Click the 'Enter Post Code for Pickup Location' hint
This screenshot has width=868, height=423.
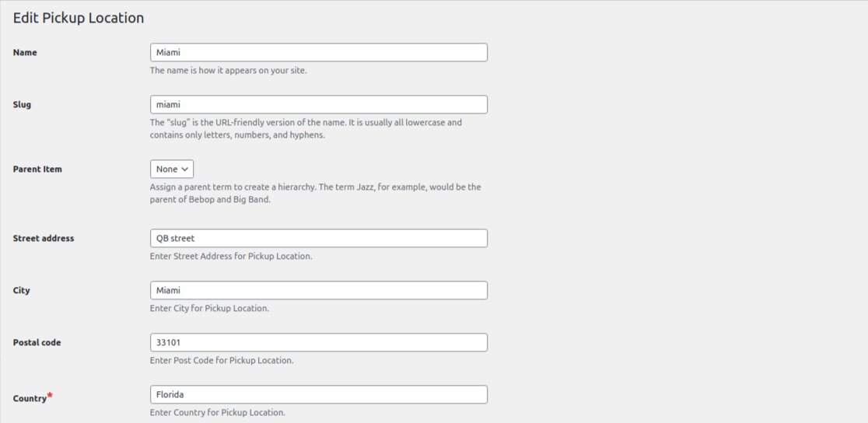point(222,360)
